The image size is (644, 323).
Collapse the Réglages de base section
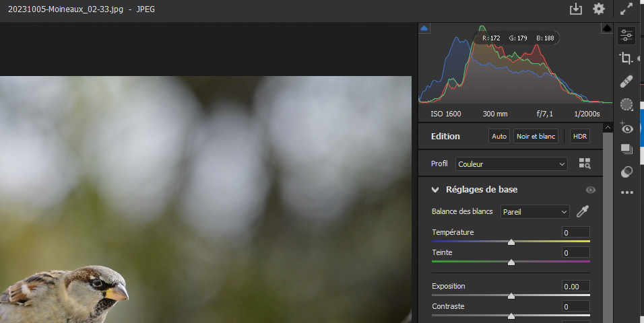point(435,190)
